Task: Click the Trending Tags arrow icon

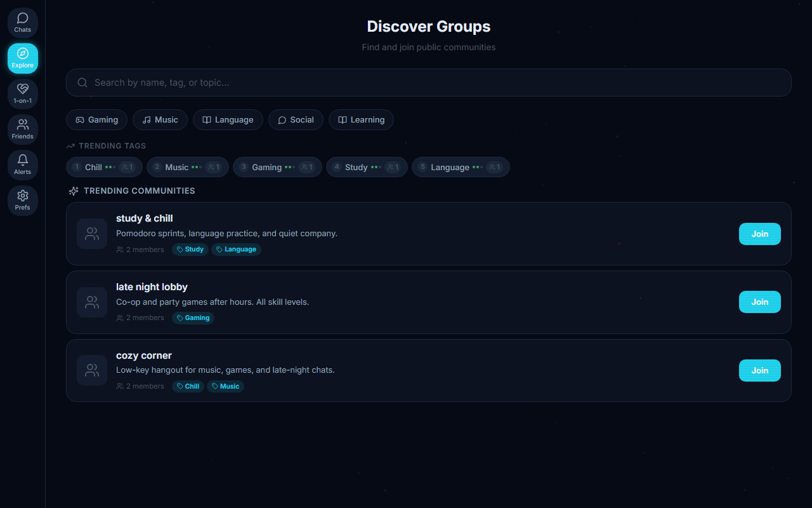Action: tap(70, 146)
